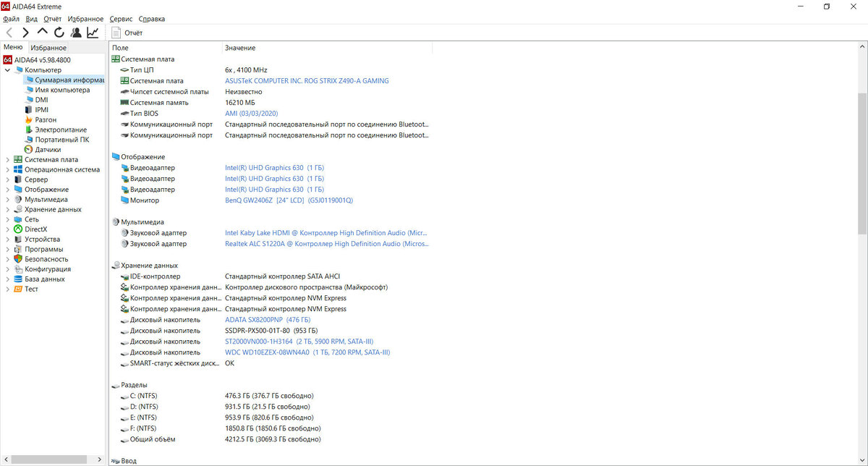The width and height of the screenshot is (868, 466).
Task: Go forward with the right arrow button
Action: (x=25, y=33)
